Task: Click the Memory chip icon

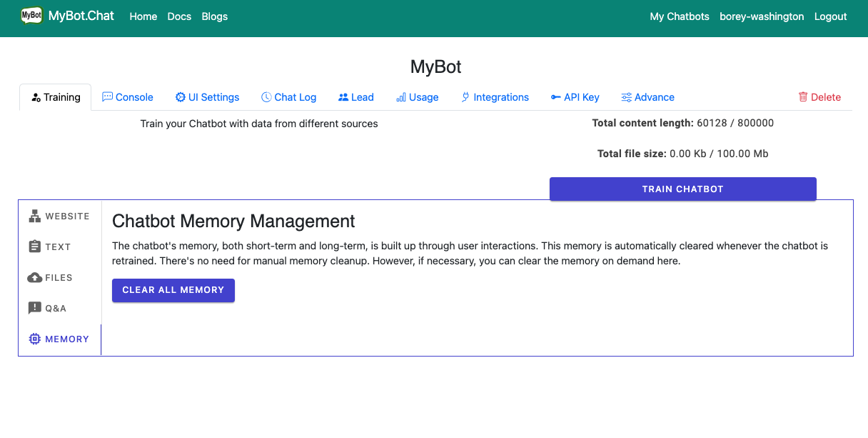Action: click(x=34, y=339)
